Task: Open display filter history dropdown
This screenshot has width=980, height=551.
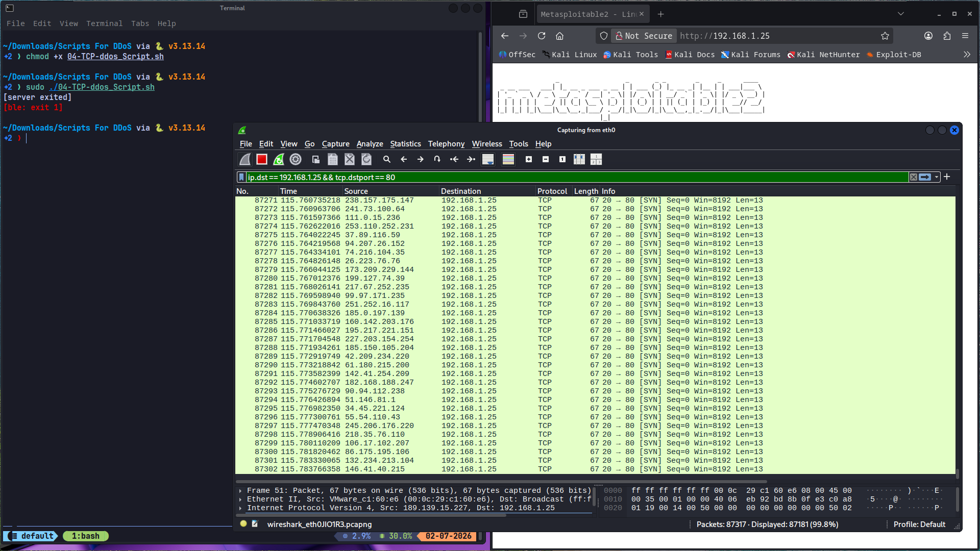Action: coord(937,178)
